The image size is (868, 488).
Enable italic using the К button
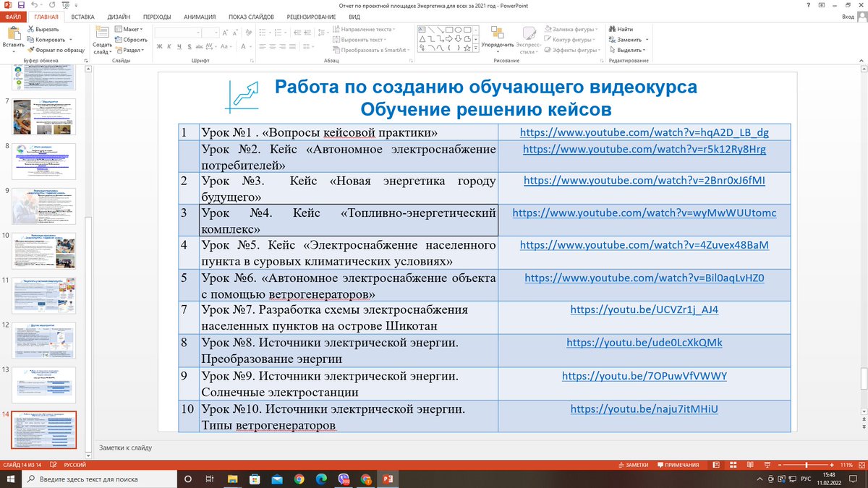click(169, 46)
